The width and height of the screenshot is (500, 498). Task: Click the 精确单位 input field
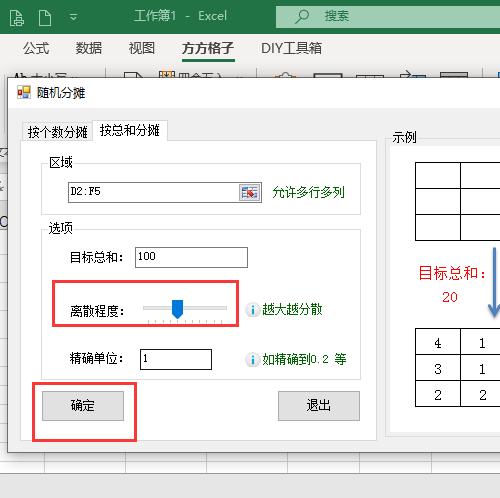tap(176, 359)
